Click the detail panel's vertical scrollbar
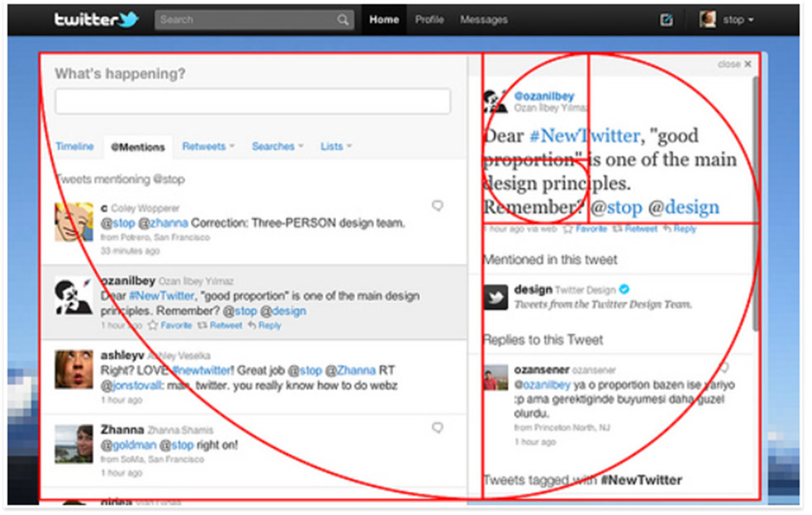This screenshot has width=812, height=515. pyautogui.click(x=755, y=203)
